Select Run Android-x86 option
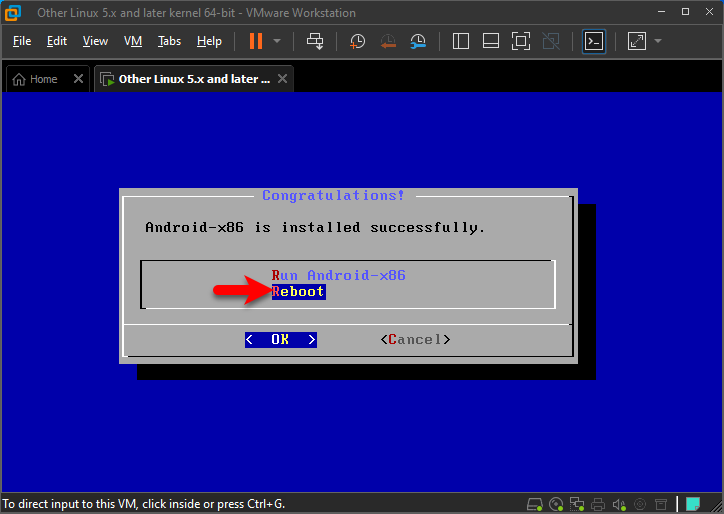The width and height of the screenshot is (724, 514). (338, 275)
